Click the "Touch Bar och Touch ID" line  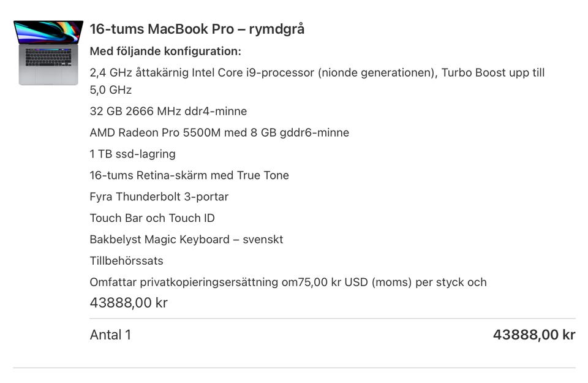(x=152, y=218)
